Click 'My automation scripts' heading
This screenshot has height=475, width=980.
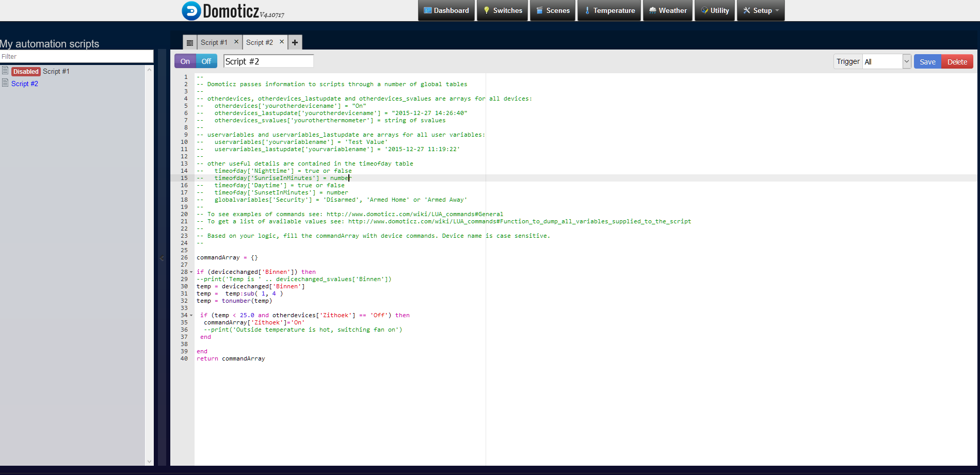pyautogui.click(x=50, y=44)
